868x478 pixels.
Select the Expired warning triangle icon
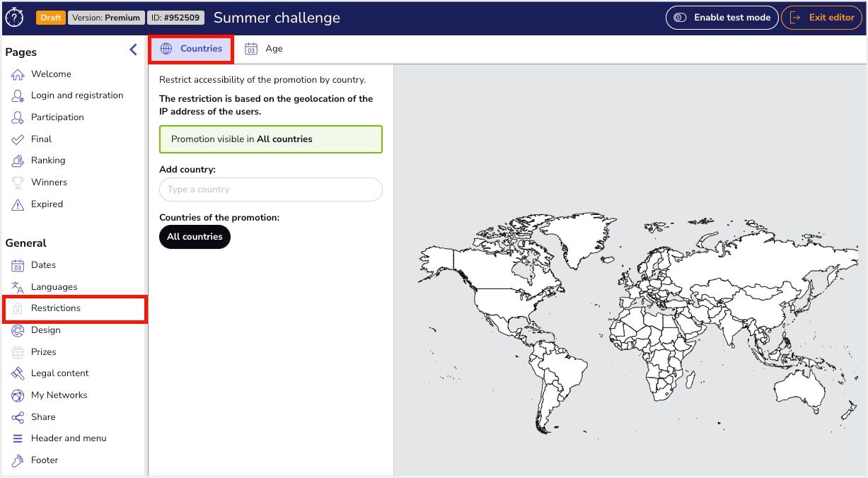click(18, 204)
